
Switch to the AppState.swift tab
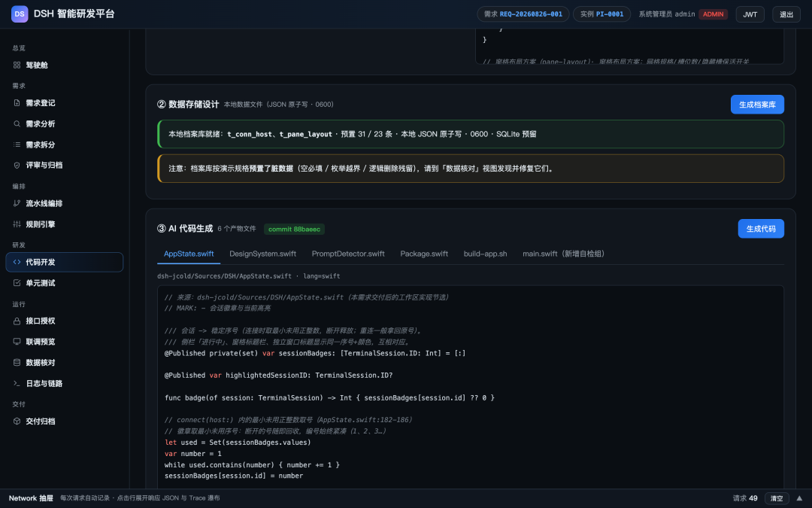click(189, 254)
